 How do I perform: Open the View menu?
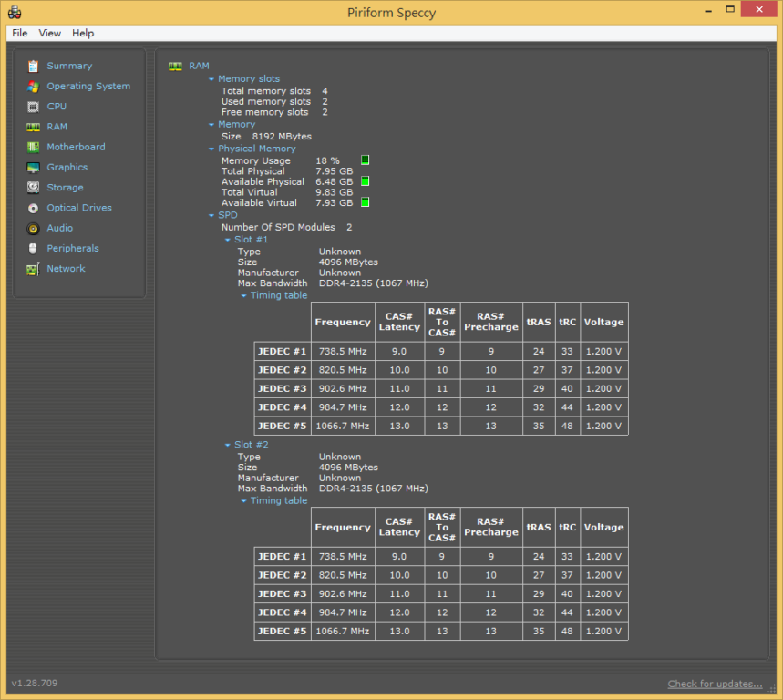[50, 33]
